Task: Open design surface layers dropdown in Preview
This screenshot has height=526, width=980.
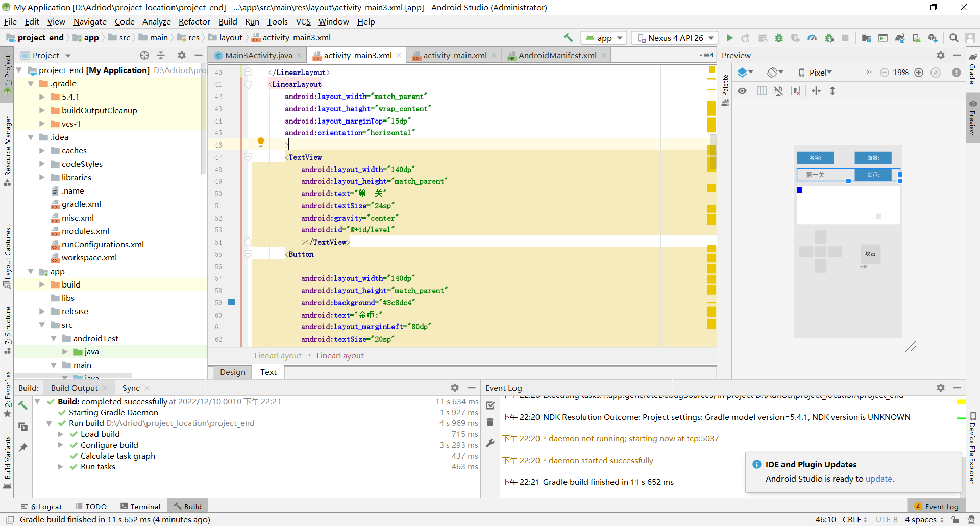Action: (x=745, y=73)
